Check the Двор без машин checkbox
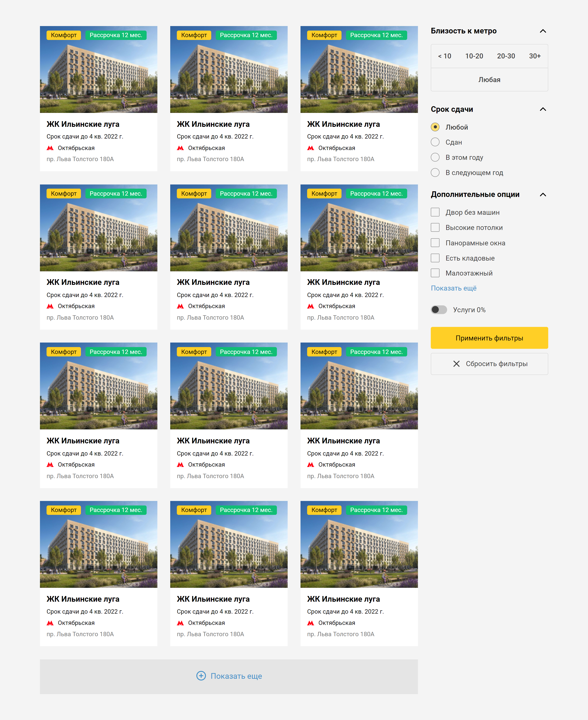Screen dimensions: 588x720 tap(435, 212)
